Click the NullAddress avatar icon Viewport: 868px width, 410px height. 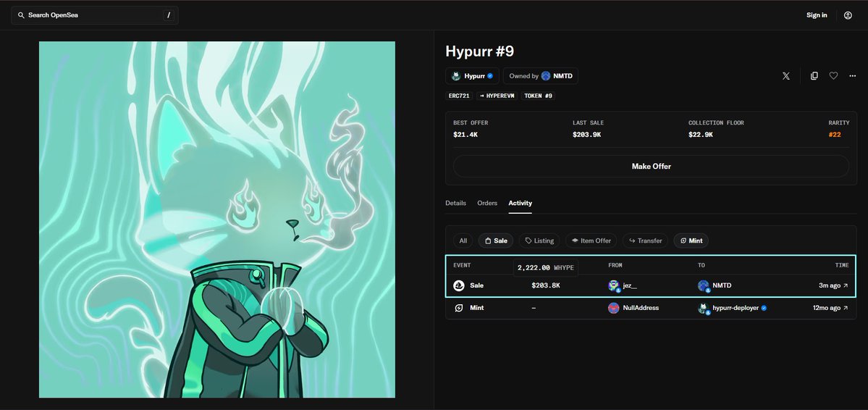coord(613,308)
